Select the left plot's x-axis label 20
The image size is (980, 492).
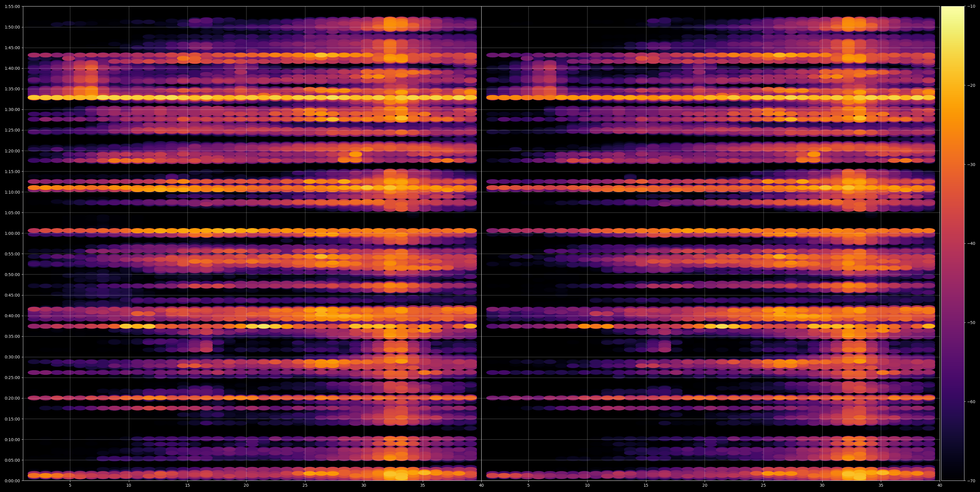[x=246, y=486]
